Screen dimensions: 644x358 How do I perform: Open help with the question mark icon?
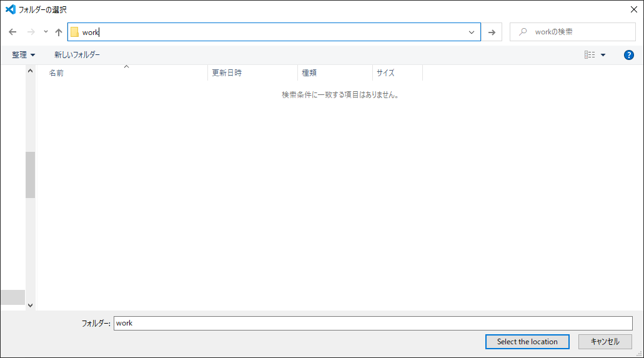pyautogui.click(x=628, y=54)
